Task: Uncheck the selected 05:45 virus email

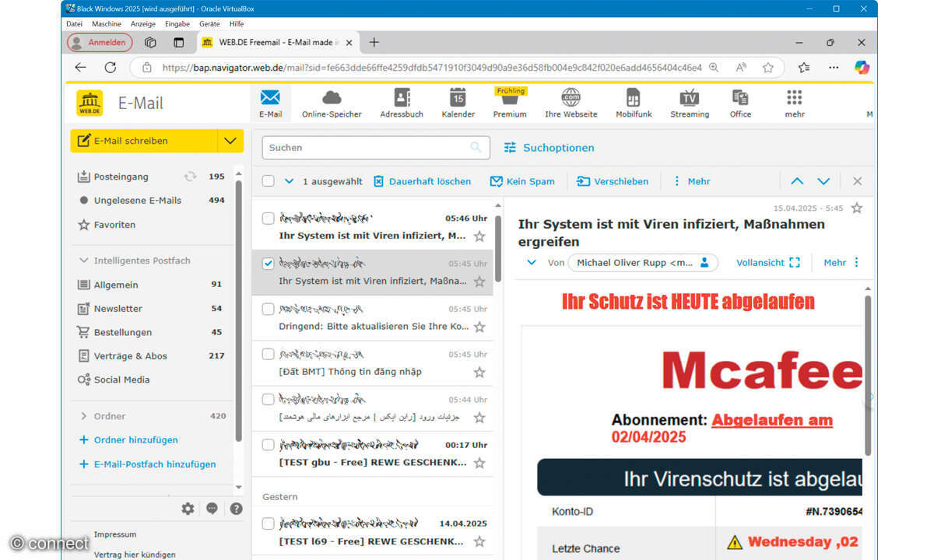Action: 269,264
